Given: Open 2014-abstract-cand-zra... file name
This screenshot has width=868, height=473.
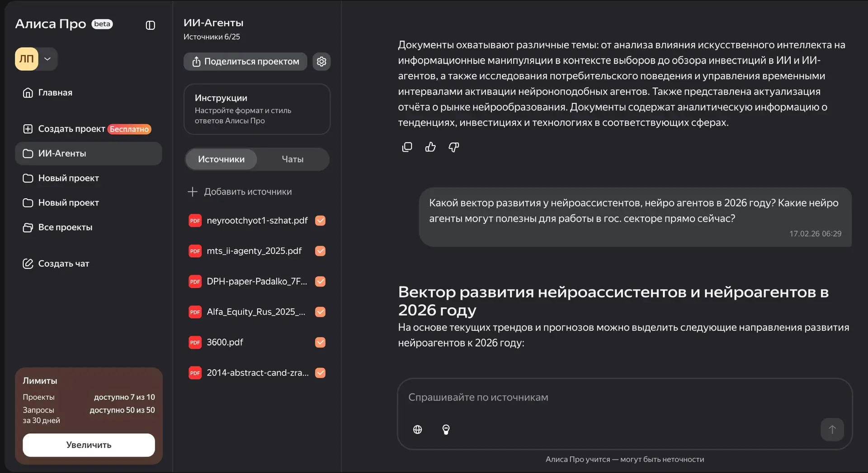Looking at the screenshot, I should [258, 373].
